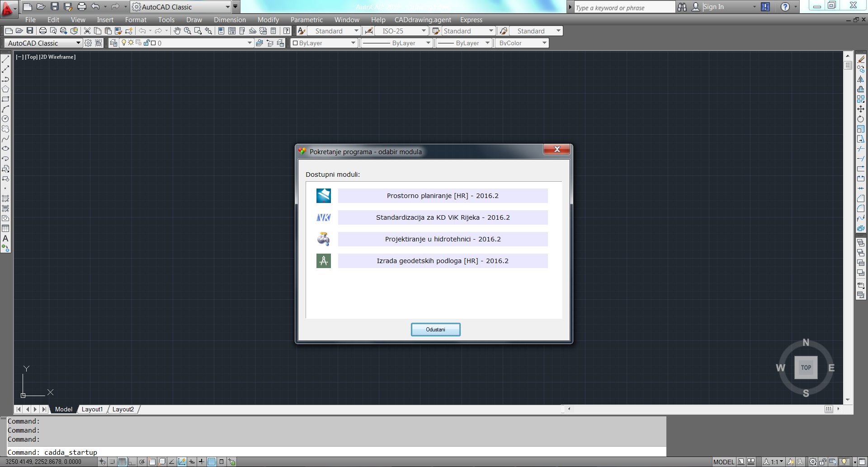Click in the keyword search field
The height and width of the screenshot is (467, 868).
coord(624,8)
